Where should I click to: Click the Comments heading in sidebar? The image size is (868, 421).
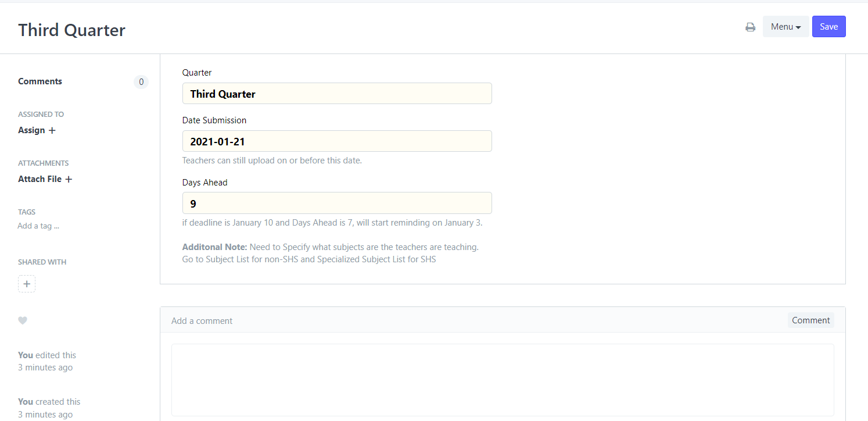(x=40, y=81)
